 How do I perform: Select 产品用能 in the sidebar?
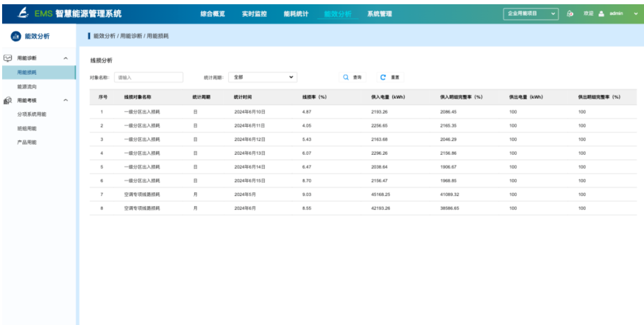click(x=27, y=142)
